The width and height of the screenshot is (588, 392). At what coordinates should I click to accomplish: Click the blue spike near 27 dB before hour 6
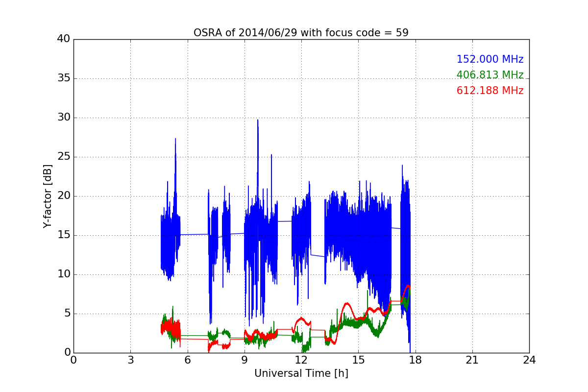click(x=175, y=139)
